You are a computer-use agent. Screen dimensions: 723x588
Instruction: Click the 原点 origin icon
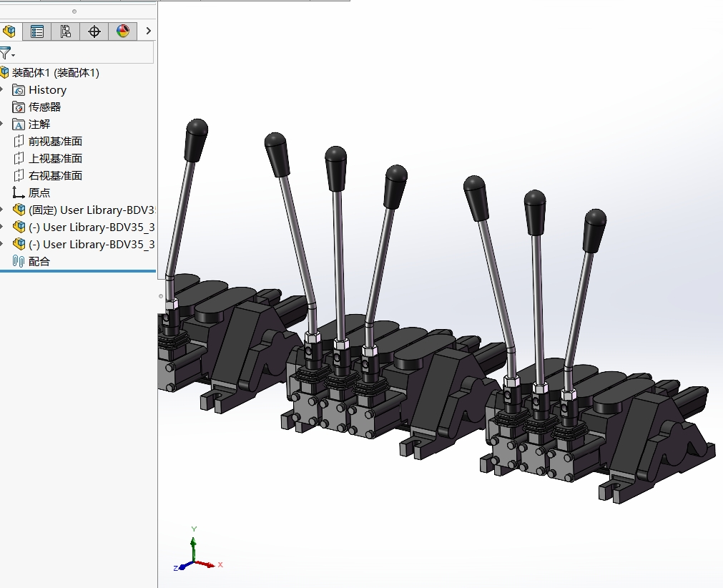click(19, 192)
